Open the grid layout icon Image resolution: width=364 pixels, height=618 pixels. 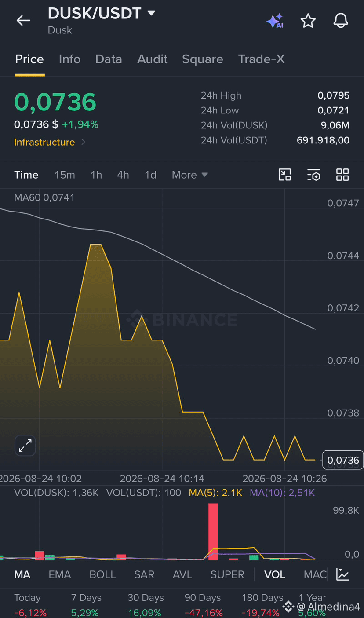[x=342, y=175]
